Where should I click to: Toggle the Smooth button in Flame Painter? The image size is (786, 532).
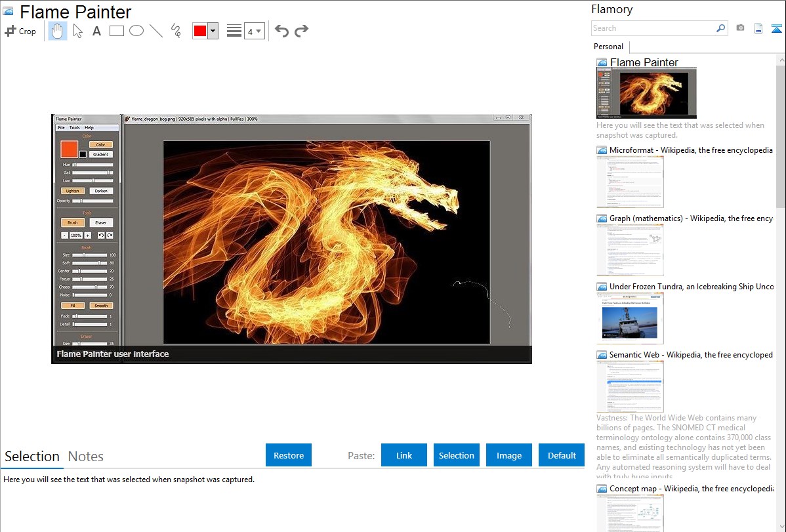click(x=101, y=306)
